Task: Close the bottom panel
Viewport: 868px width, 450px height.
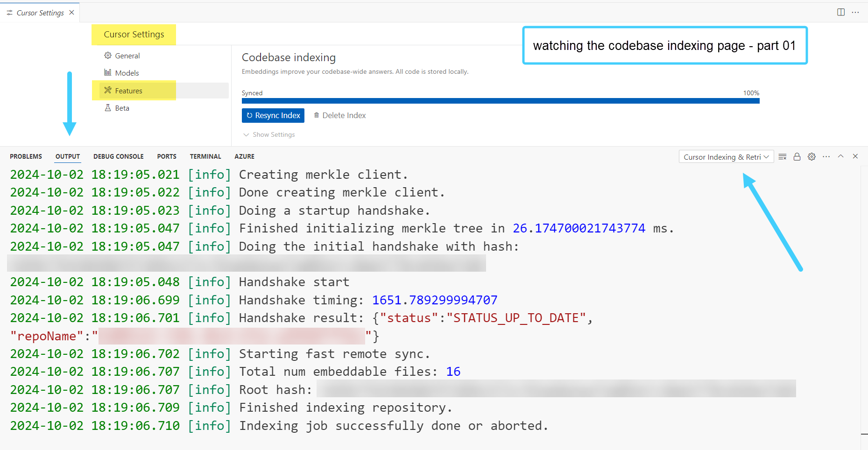Action: point(855,156)
